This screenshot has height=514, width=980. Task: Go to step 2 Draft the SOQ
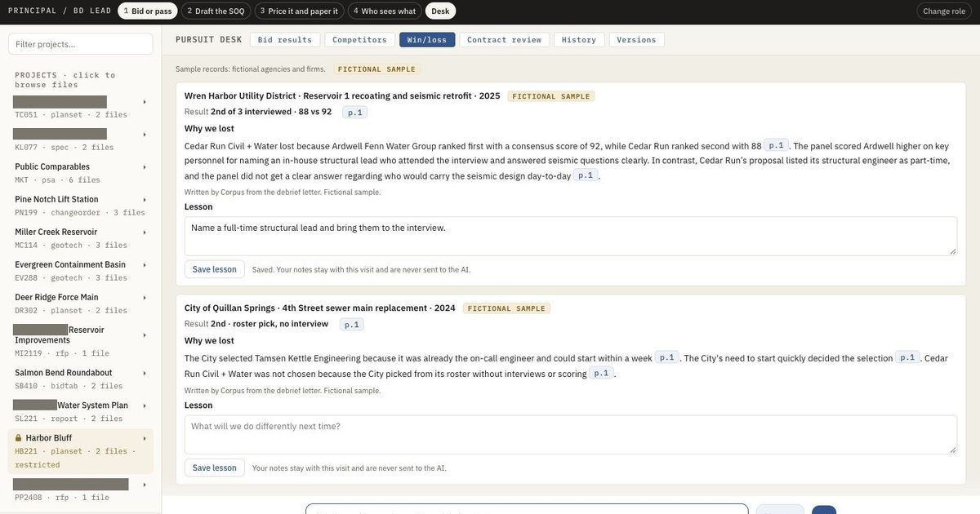point(216,11)
